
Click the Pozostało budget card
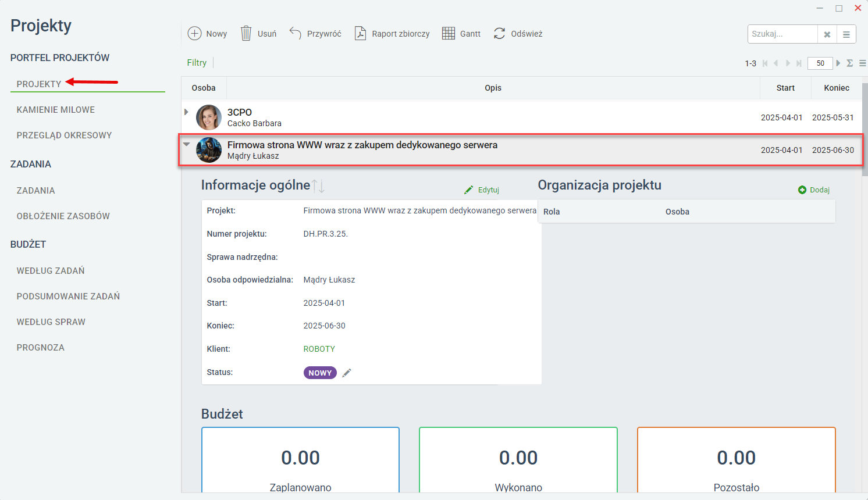(x=737, y=460)
